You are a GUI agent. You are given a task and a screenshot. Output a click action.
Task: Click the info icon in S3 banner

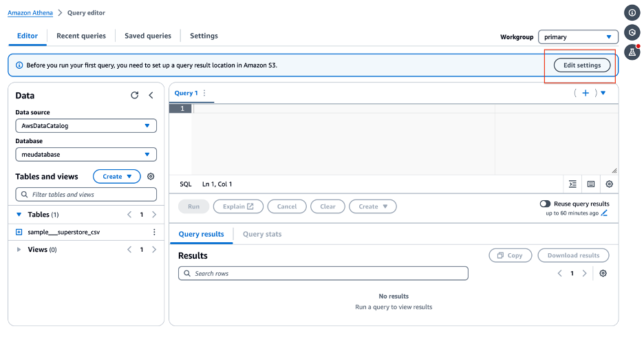click(x=19, y=65)
